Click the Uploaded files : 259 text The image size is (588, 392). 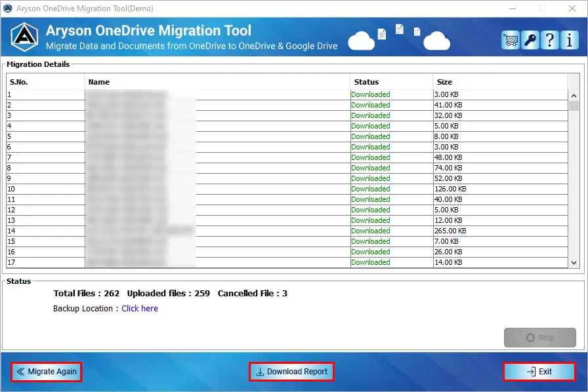169,294
